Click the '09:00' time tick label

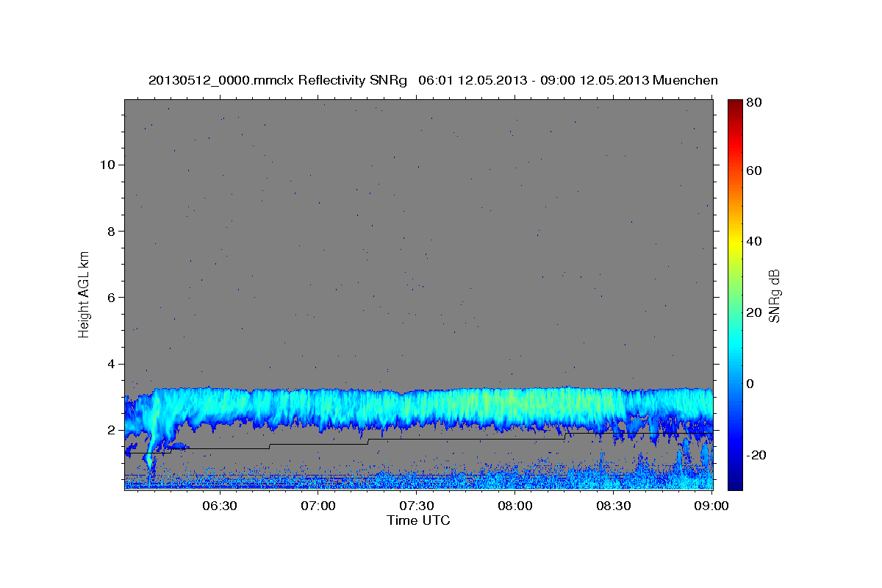point(711,506)
